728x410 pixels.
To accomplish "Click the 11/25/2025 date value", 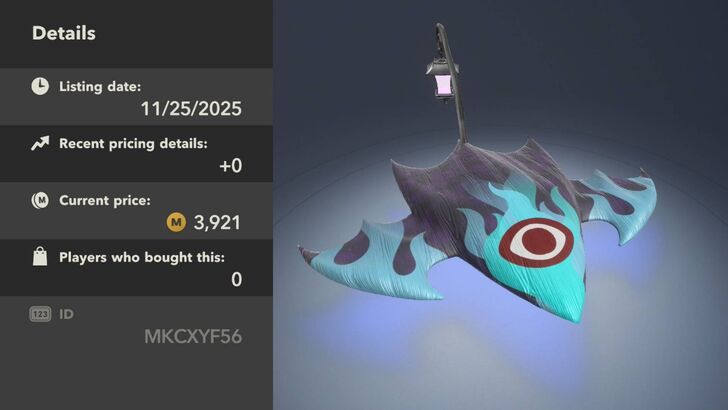I will [x=191, y=109].
